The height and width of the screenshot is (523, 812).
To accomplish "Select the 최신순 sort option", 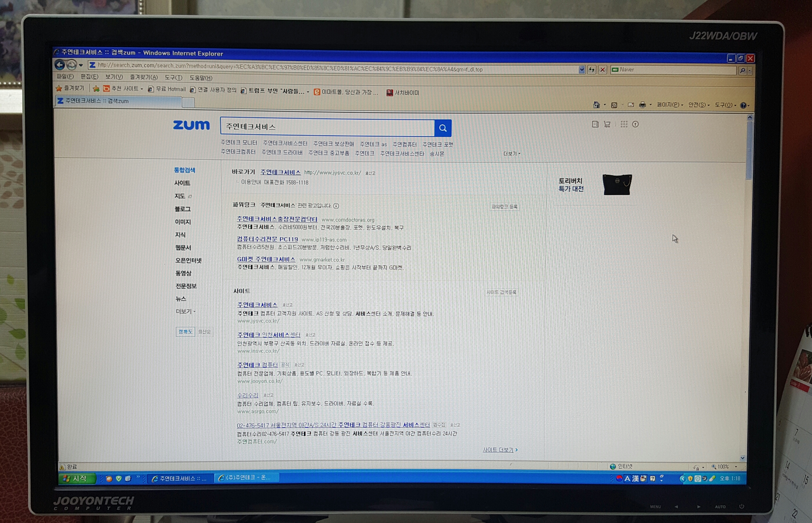I will click(204, 332).
